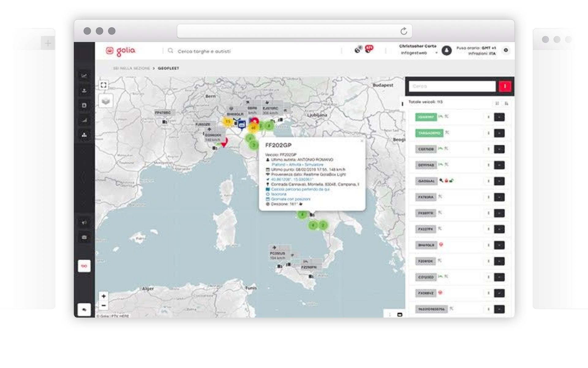588x368 pixels.
Task: Open the red notifications badge icon
Action: point(369,49)
